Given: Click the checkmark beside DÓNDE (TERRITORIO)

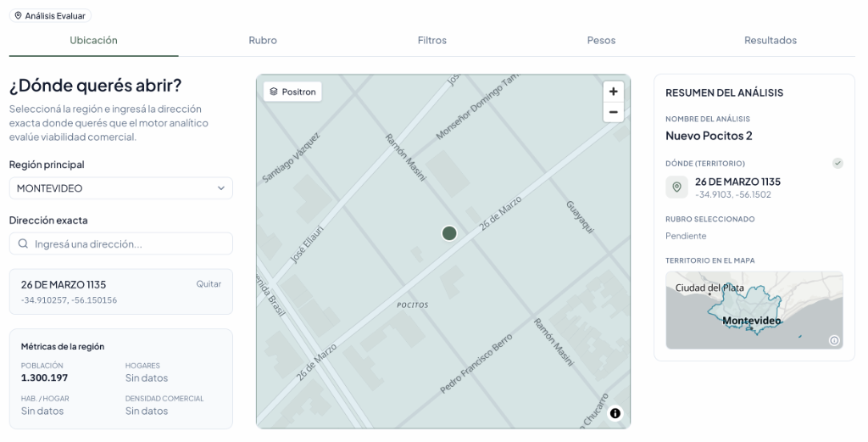Looking at the screenshot, I should pyautogui.click(x=837, y=163).
